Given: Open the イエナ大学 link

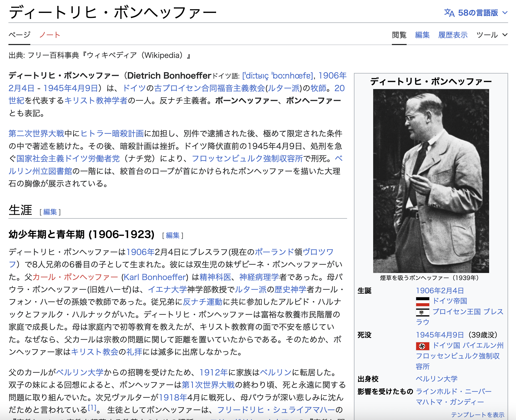Looking at the screenshot, I should pos(167,290).
